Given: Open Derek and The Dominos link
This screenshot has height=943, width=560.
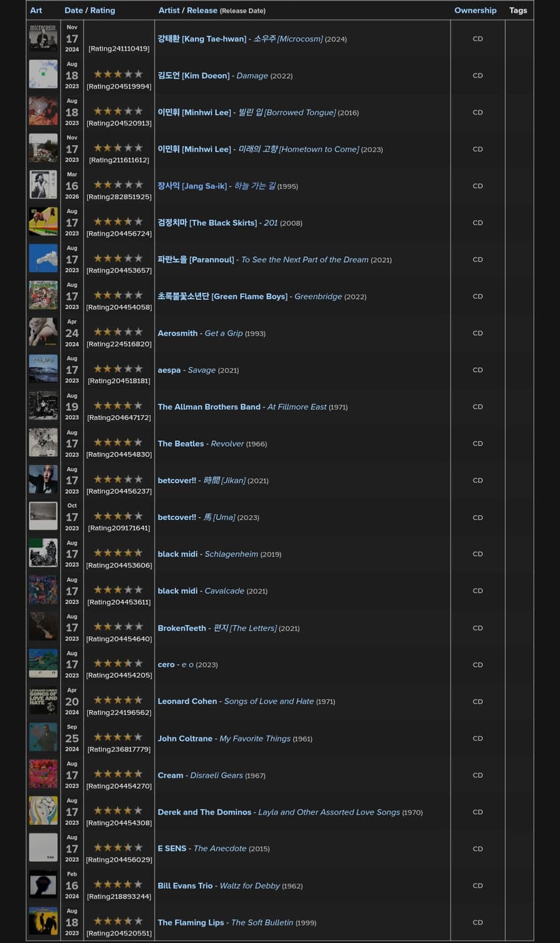Looking at the screenshot, I should pyautogui.click(x=204, y=812).
